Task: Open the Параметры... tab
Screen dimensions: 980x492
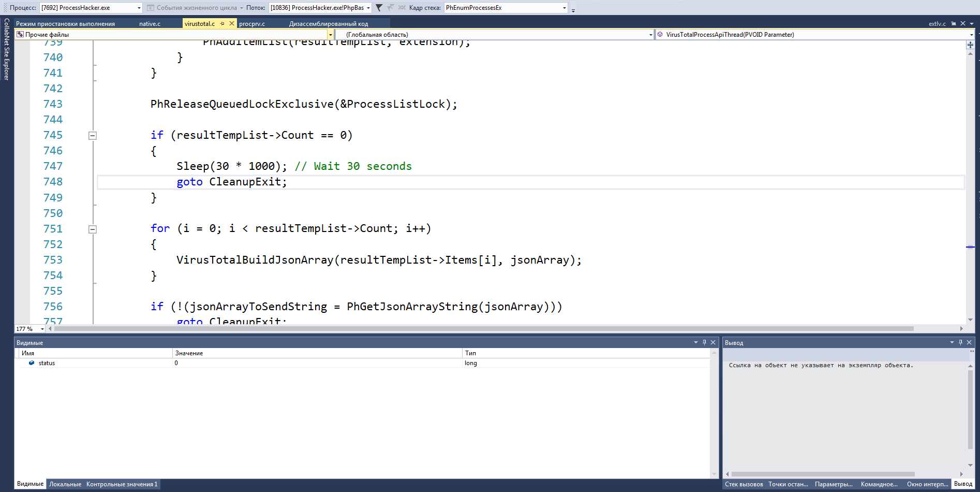Action: [x=834, y=484]
